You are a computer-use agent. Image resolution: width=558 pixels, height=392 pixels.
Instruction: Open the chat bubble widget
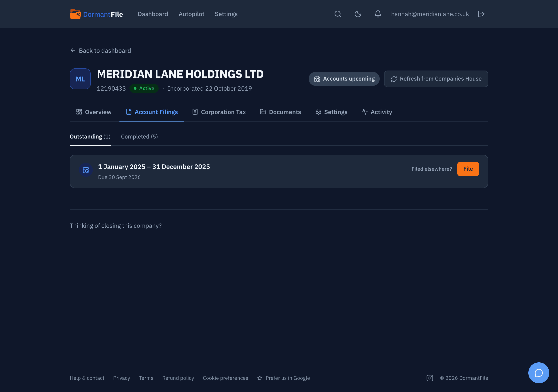(x=539, y=373)
